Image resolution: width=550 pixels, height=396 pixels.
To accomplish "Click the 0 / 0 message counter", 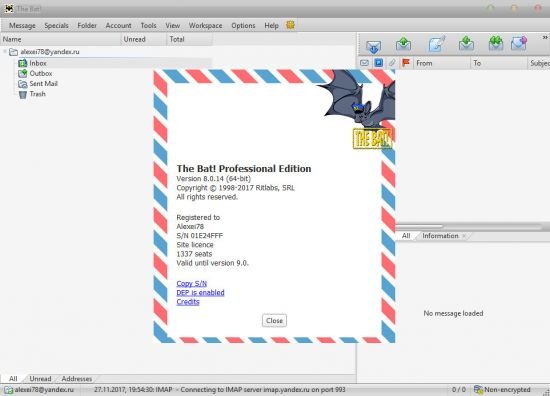I will [x=459, y=390].
